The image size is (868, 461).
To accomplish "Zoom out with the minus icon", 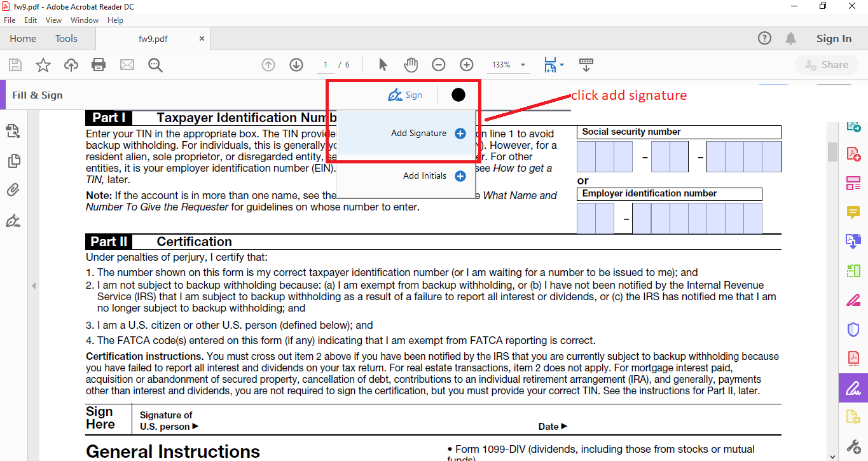I will coord(439,65).
